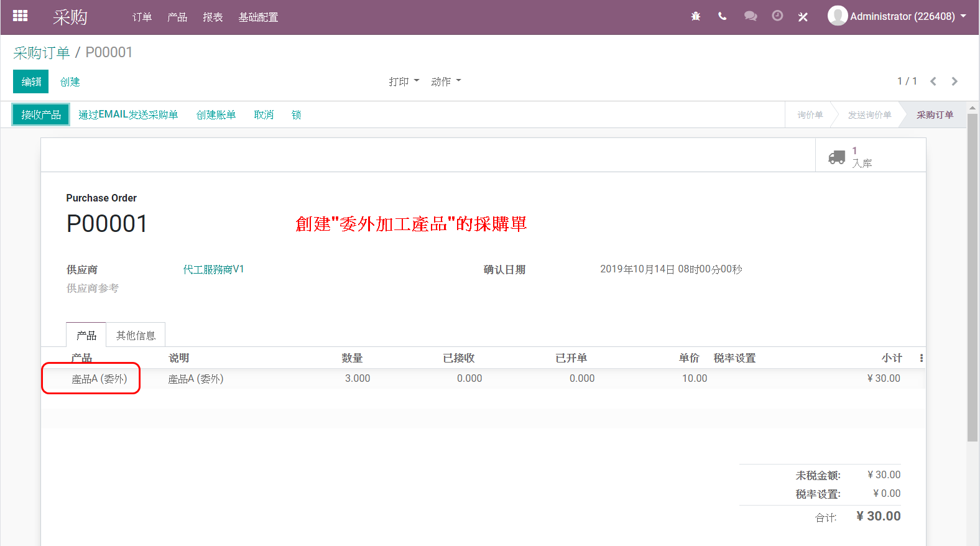Open supplier link 代工服務商V1
The image size is (980, 546).
(213, 269)
